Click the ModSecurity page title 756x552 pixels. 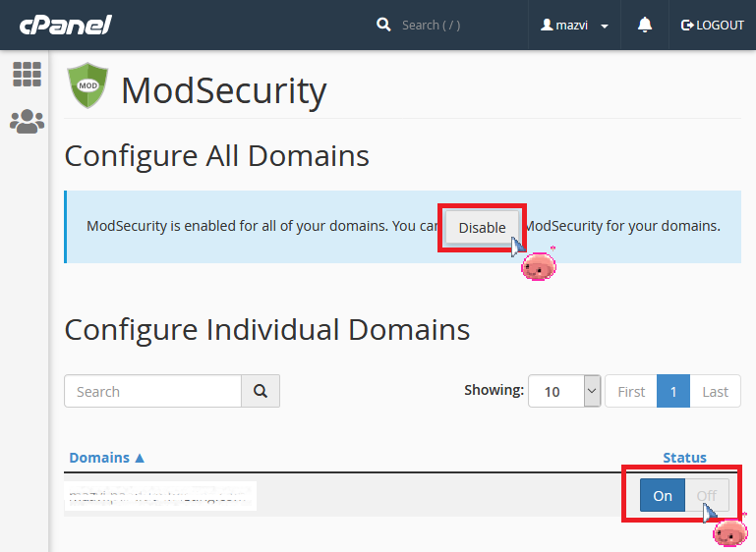[x=224, y=90]
